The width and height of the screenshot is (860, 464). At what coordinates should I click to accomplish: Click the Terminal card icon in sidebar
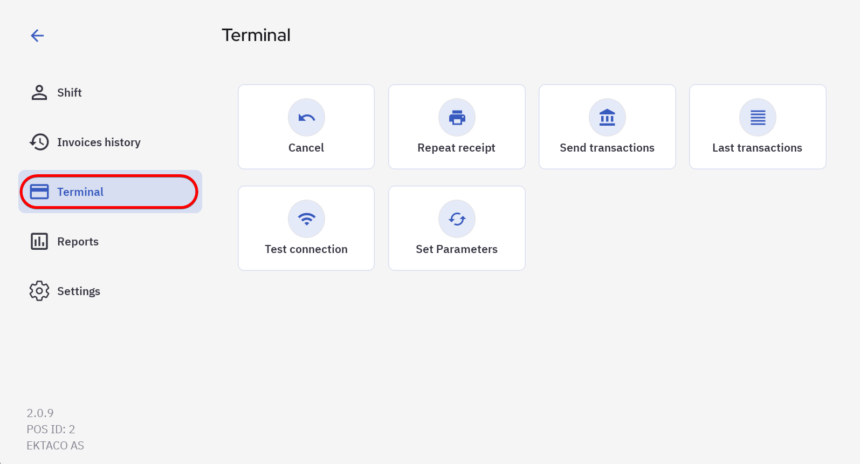pos(39,192)
